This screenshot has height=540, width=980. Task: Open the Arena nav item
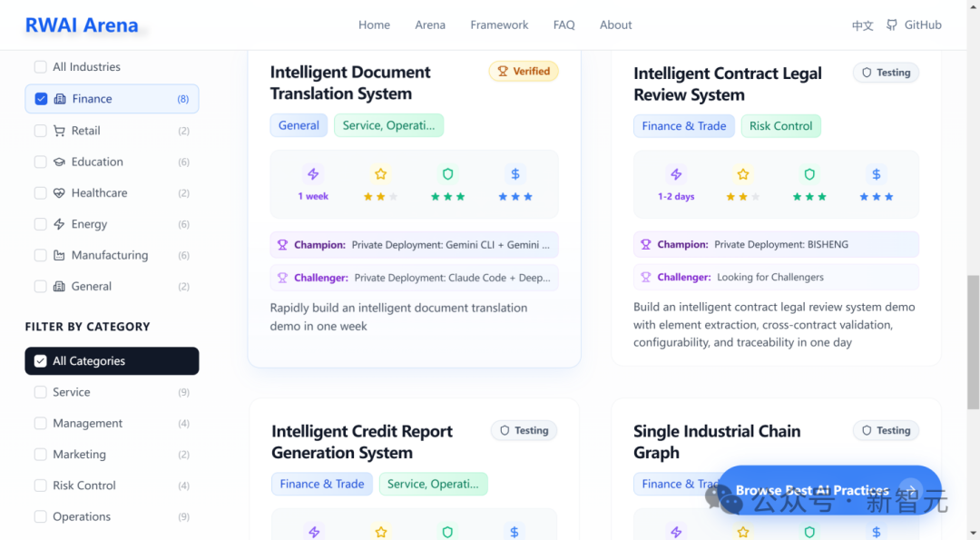point(430,25)
